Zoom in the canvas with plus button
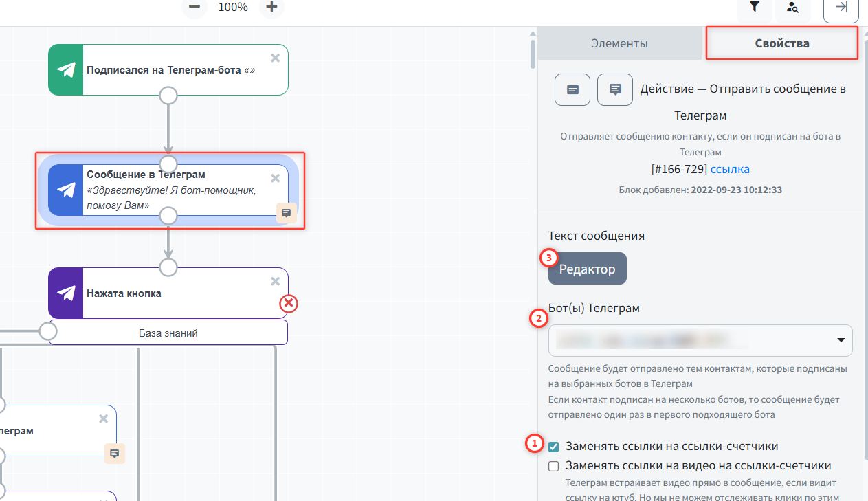 (x=271, y=8)
